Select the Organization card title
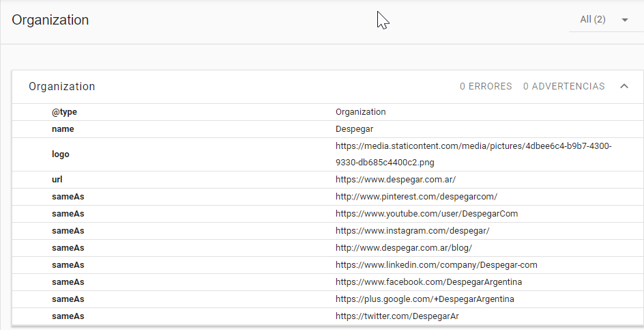This screenshot has height=330, width=644. point(62,86)
